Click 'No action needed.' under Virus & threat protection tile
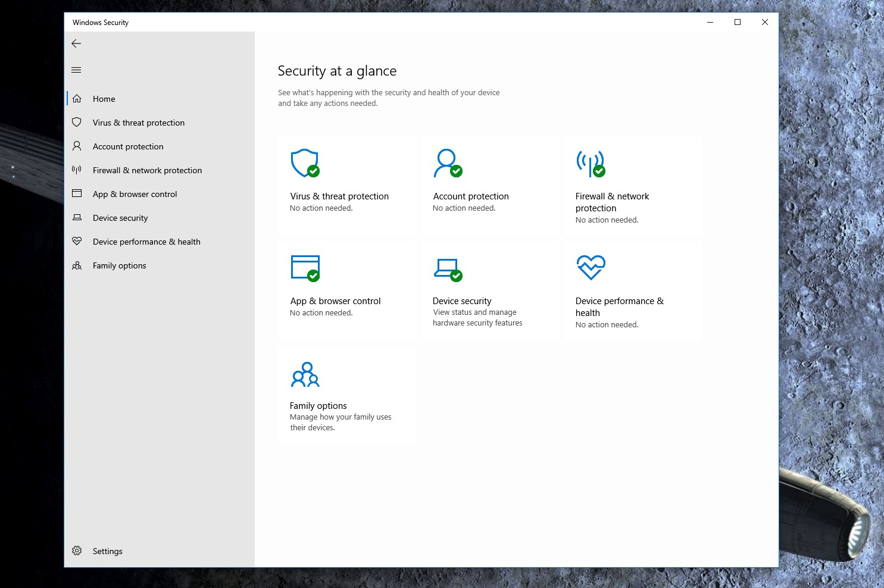Viewport: 884px width, 588px height. [x=321, y=208]
